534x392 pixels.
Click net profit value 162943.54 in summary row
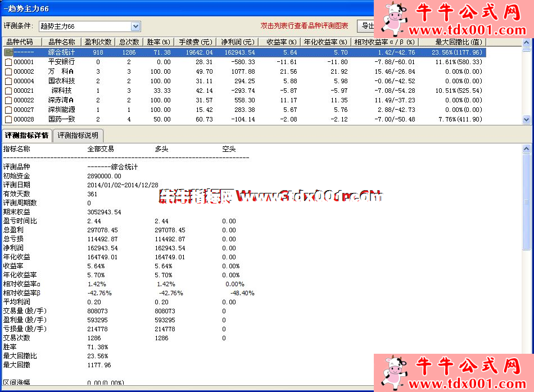point(240,52)
